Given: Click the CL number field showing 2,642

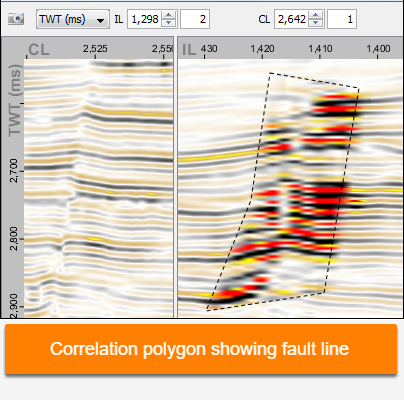Looking at the screenshot, I should (291, 19).
